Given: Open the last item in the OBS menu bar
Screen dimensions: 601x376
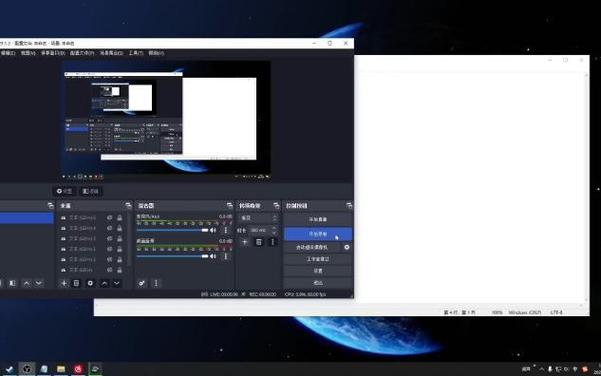Looking at the screenshot, I should (156, 53).
